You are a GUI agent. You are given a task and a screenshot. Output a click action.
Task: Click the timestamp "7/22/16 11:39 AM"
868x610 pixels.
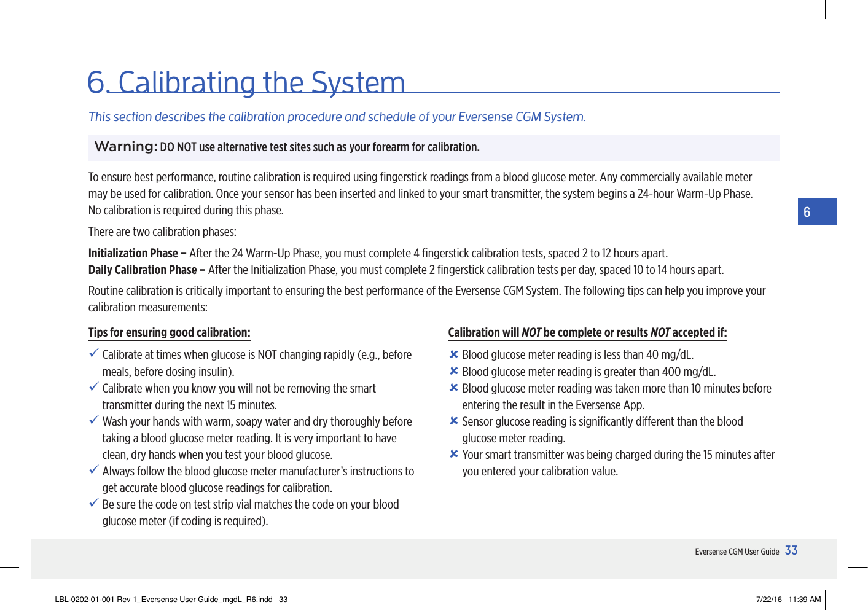789,600
